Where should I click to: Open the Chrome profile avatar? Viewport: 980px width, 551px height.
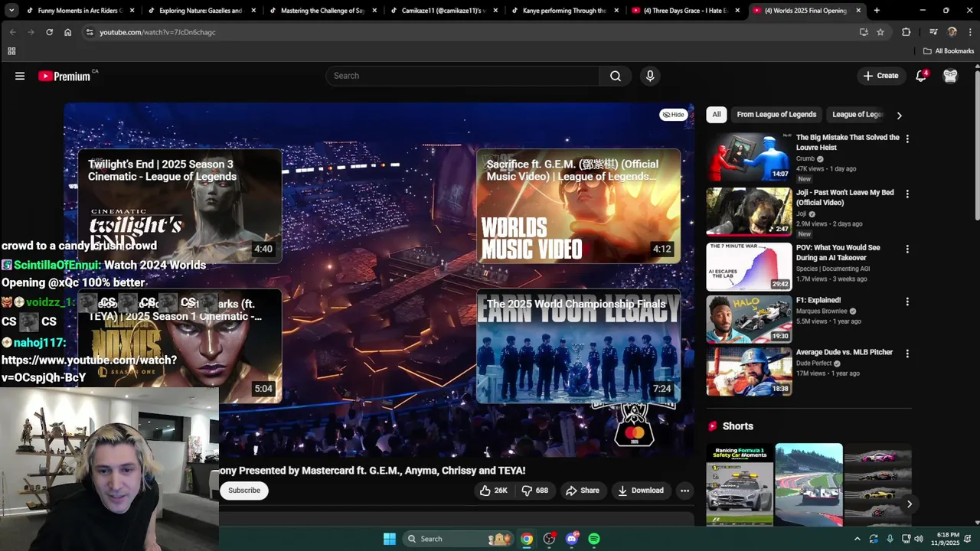pos(952,32)
